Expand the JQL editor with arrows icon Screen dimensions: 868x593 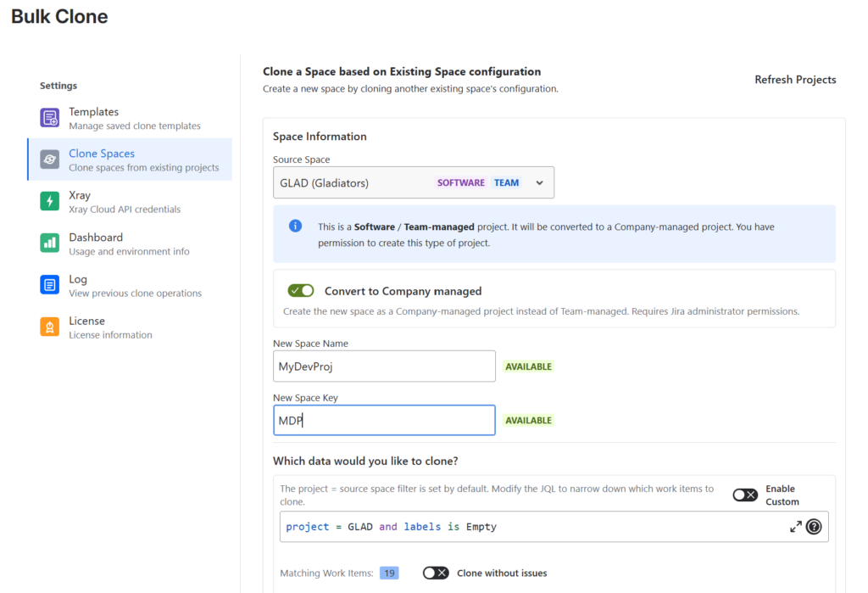[x=795, y=527]
